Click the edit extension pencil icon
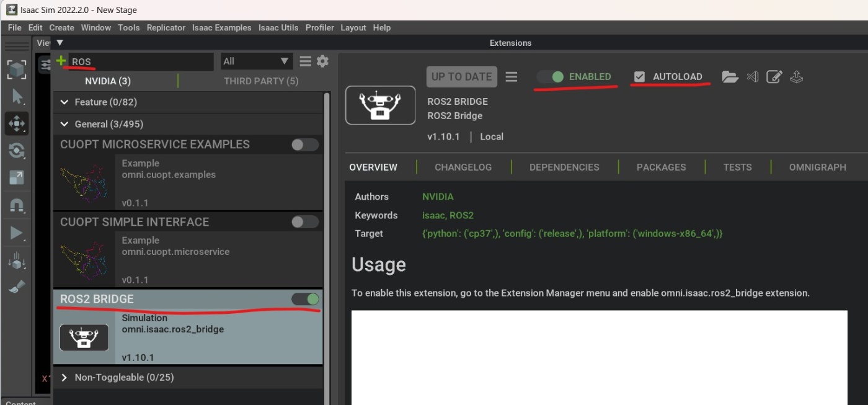The image size is (868, 405). click(x=774, y=77)
